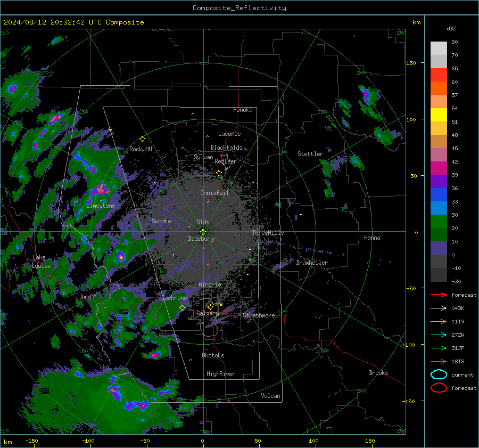479x448 pixels.
Task: Click the magenta swatch beside 42 dBZ
Action: point(439,168)
